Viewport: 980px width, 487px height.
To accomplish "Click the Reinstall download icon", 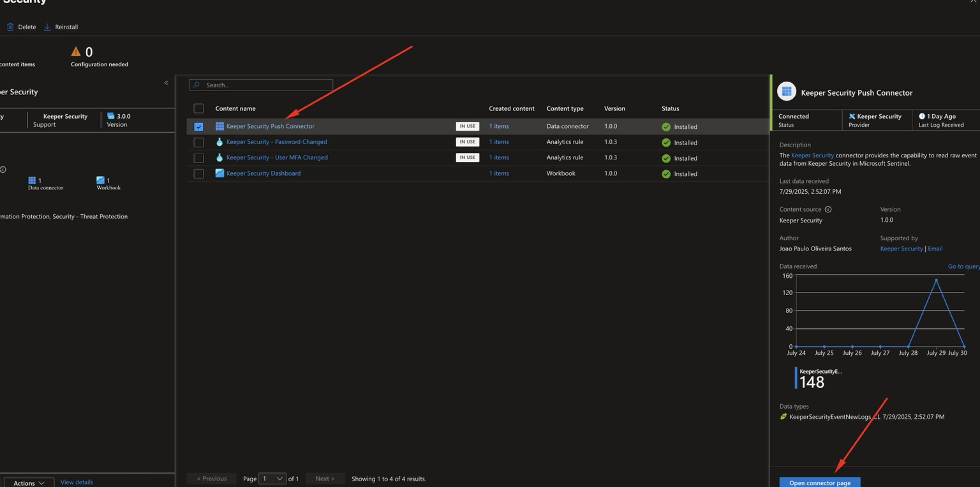I will click(x=47, y=27).
